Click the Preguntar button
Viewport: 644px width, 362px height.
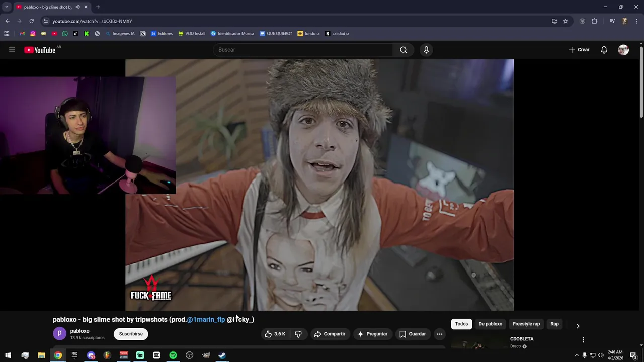tap(372, 334)
